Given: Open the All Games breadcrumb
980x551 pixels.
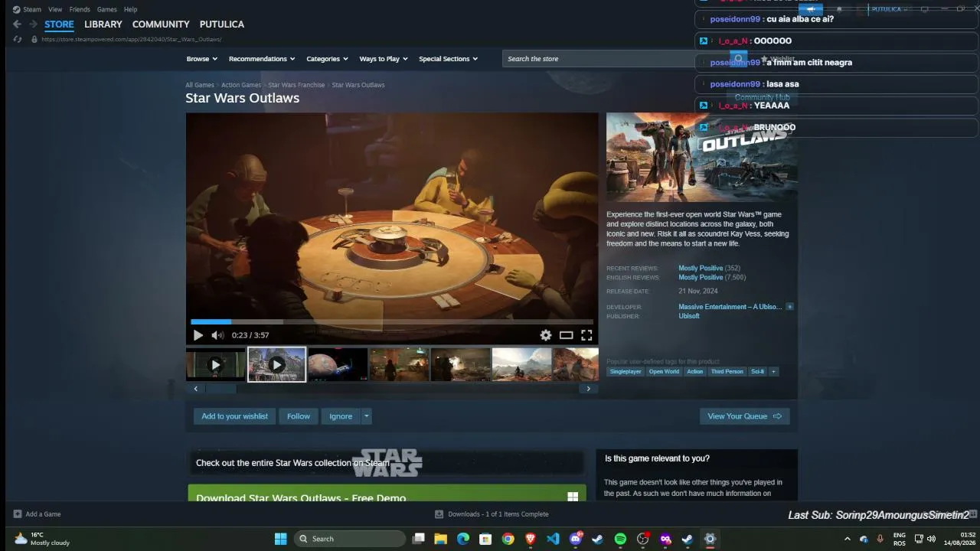Looking at the screenshot, I should point(200,85).
